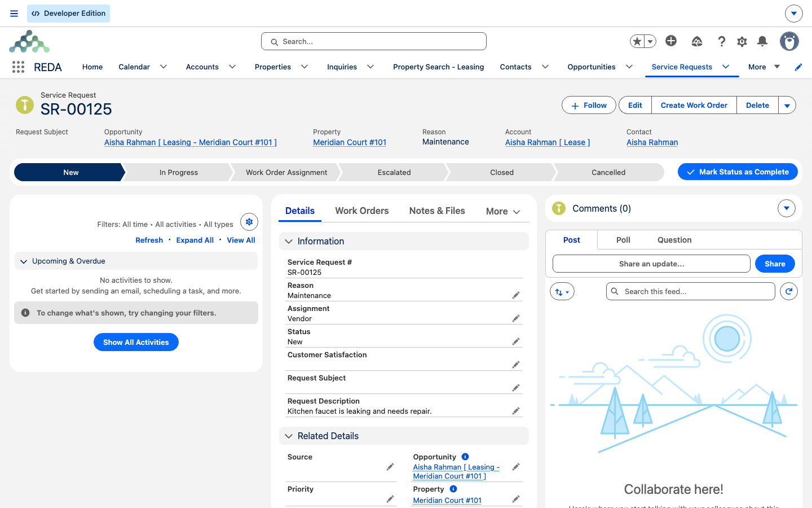Edit the Assignment field pencil icon

point(516,318)
